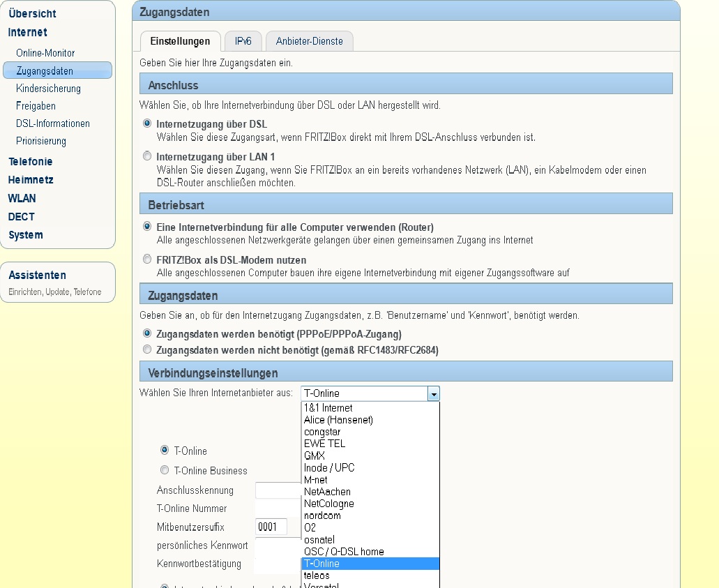The height and width of the screenshot is (588, 719).
Task: Choose osnatel from provider list
Action: point(370,539)
